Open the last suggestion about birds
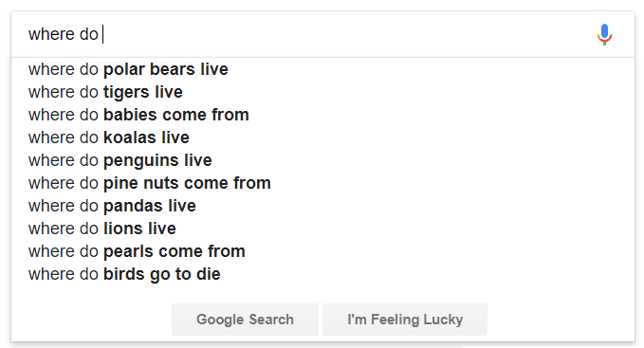Screen dimensions: 644x348 click(322, 274)
